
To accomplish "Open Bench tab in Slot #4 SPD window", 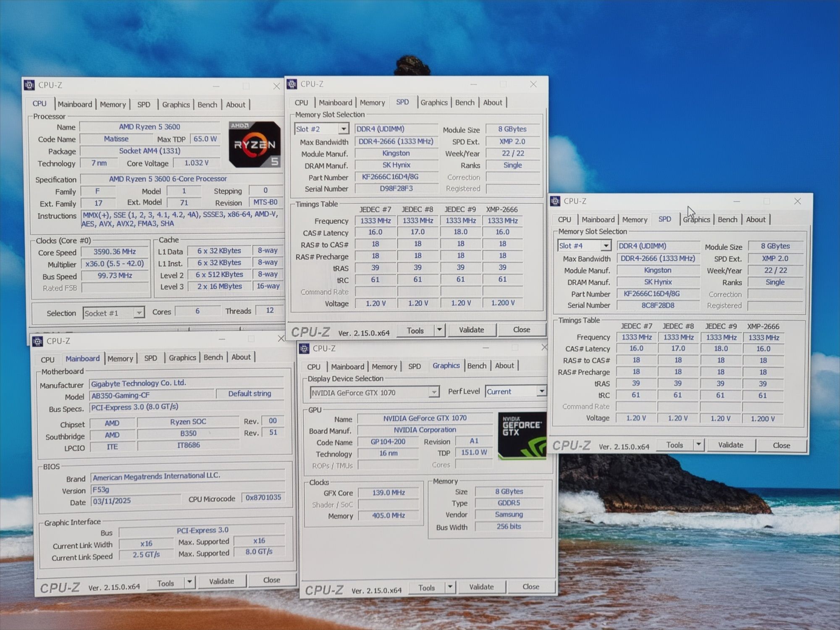I will 727,219.
